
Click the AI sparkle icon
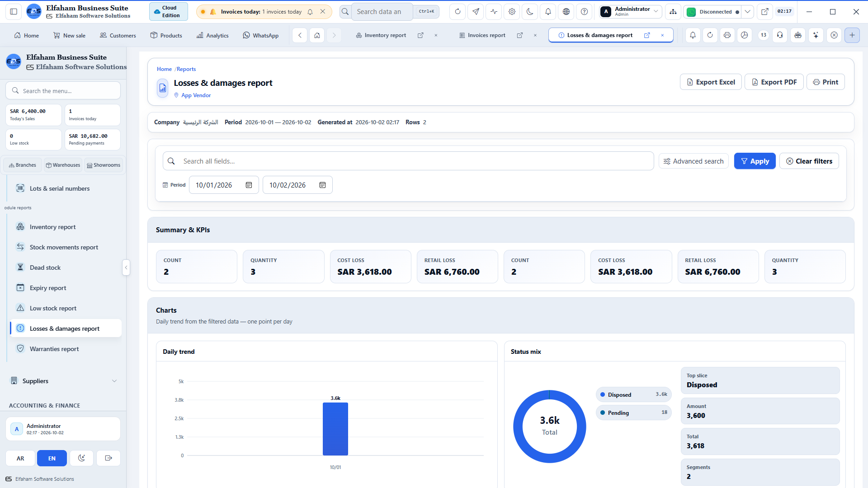coord(816,35)
